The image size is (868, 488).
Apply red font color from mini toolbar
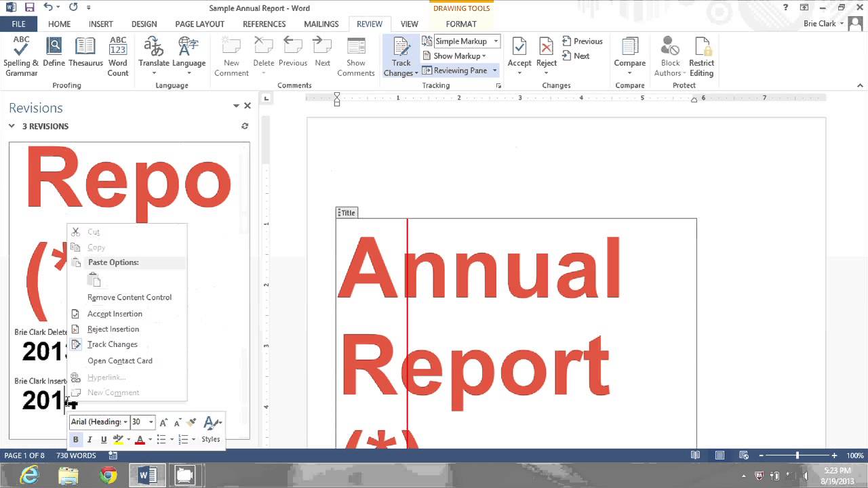pos(140,439)
